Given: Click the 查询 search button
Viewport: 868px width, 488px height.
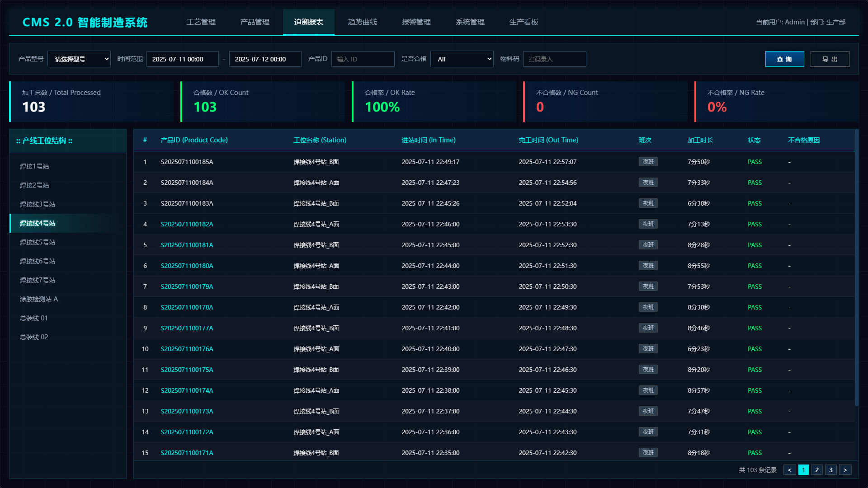Looking at the screenshot, I should pyautogui.click(x=784, y=59).
